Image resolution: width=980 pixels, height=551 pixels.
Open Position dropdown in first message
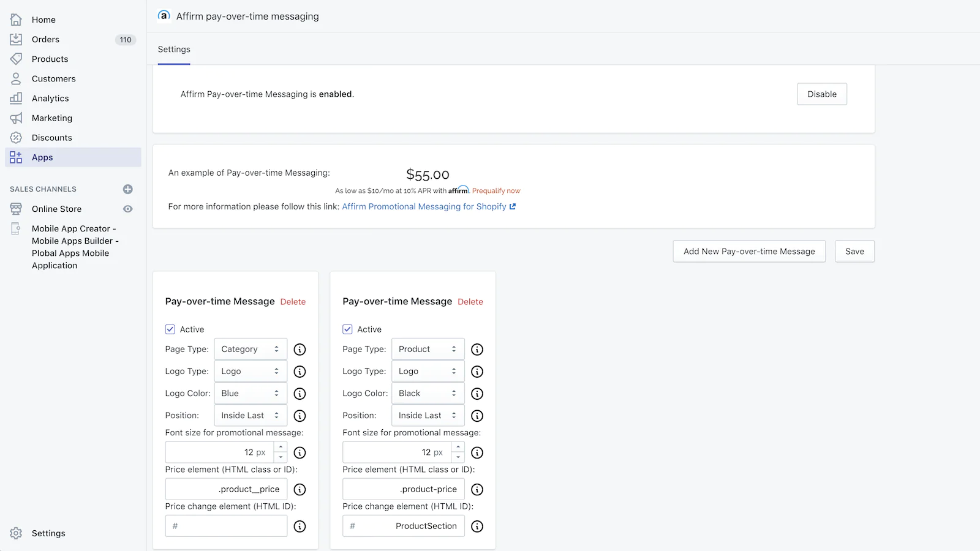(x=251, y=415)
